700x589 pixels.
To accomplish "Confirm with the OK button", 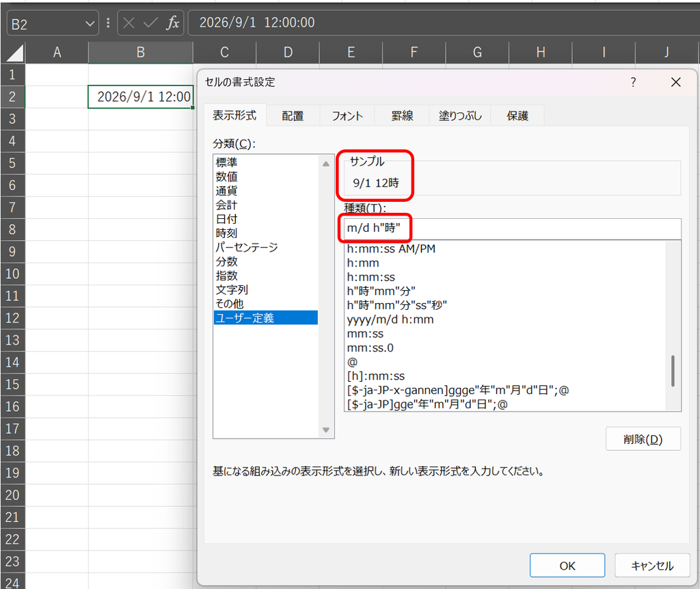I will point(567,566).
